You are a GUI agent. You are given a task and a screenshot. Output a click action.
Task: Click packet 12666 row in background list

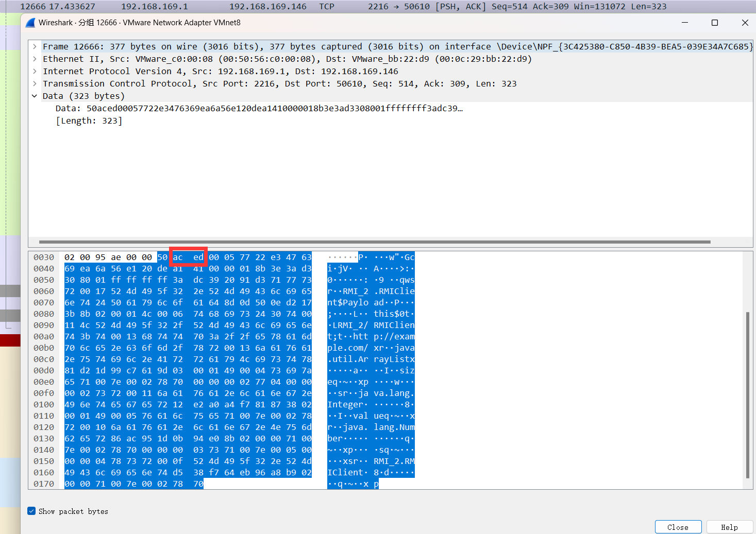[x=378, y=6]
